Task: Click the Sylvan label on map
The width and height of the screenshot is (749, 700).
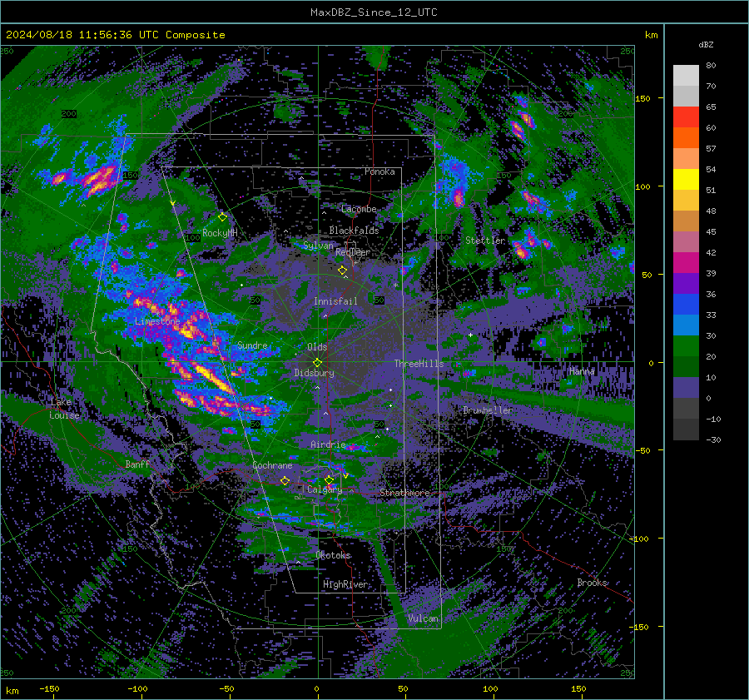Action: coord(318,246)
